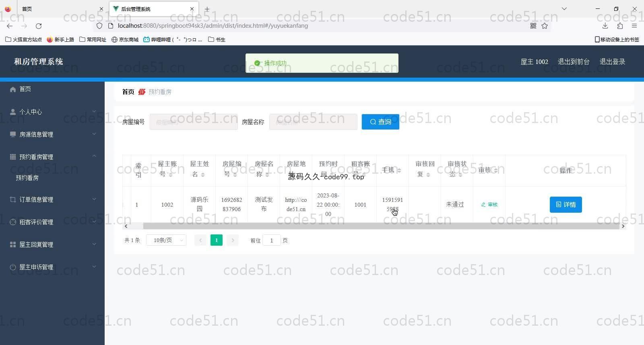Viewport: 644px width, 345px height.
Task: Expand 租客评价管理 sidebar menu
Action: tap(52, 222)
